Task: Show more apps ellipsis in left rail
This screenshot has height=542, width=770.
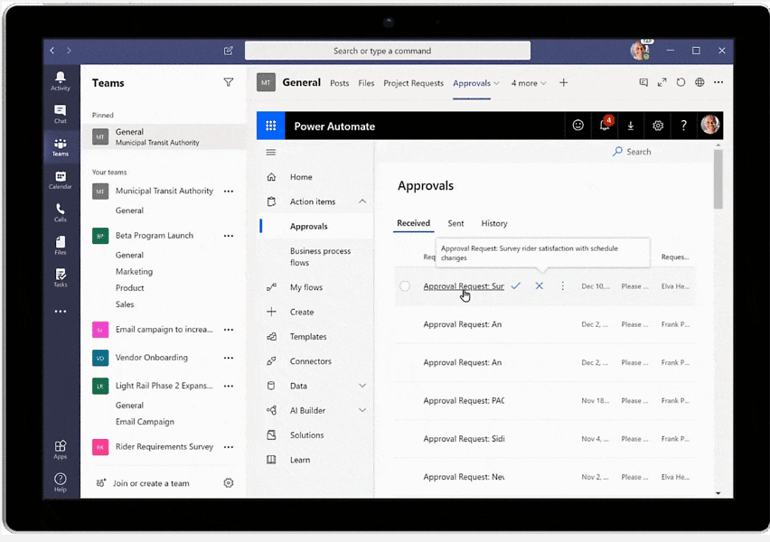Action: point(60,311)
